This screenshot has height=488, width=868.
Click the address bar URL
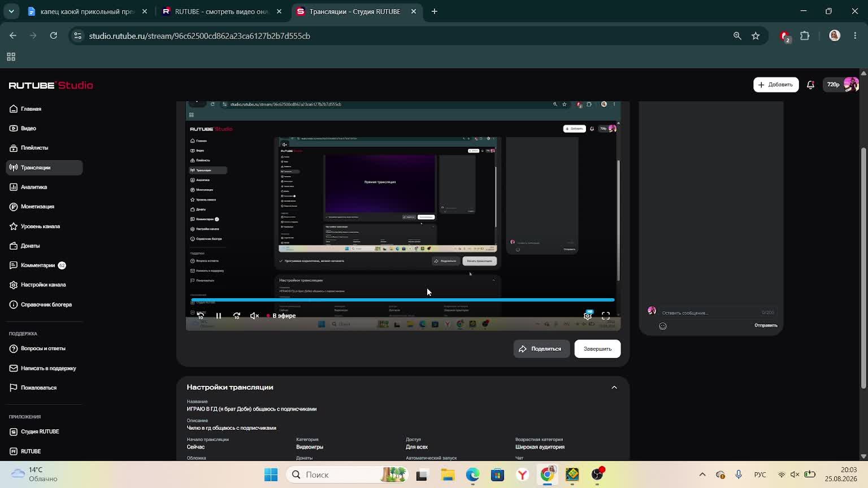(x=199, y=36)
